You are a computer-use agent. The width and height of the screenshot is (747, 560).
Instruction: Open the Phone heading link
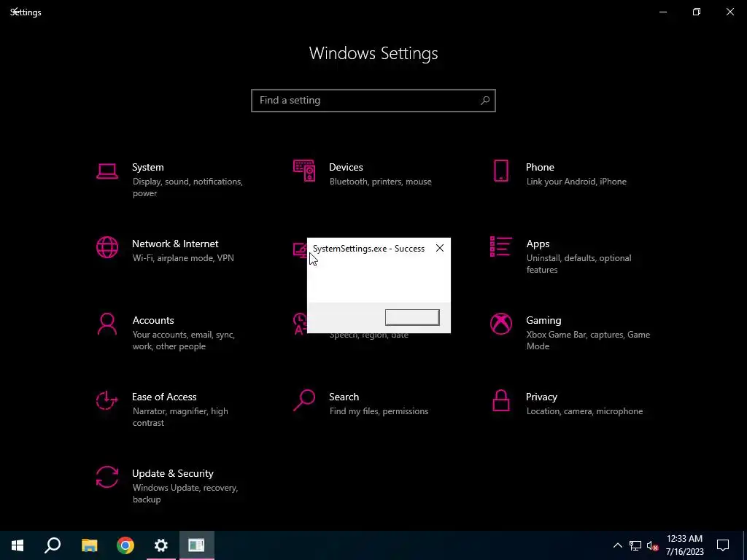point(540,167)
